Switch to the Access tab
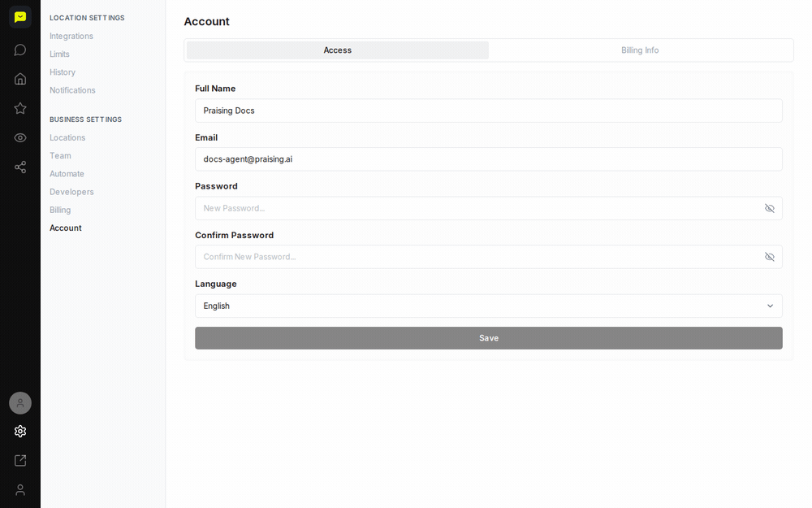 coord(337,50)
